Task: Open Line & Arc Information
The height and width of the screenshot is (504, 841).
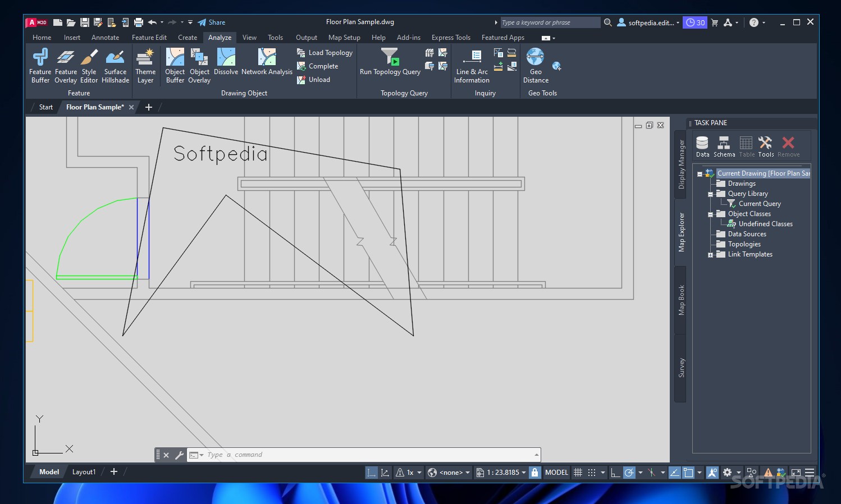Action: (x=472, y=66)
